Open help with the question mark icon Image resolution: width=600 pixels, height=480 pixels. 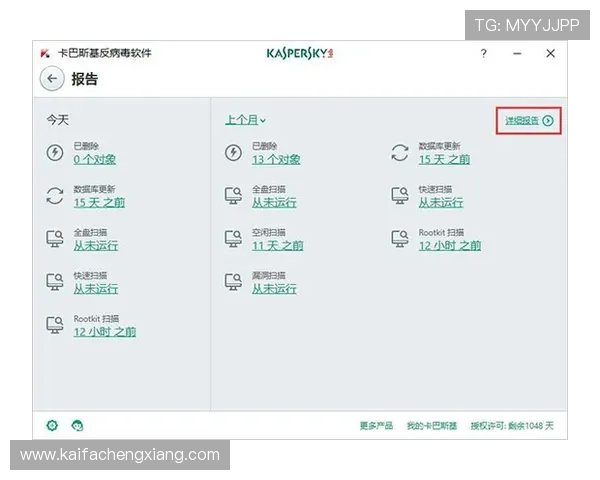484,53
